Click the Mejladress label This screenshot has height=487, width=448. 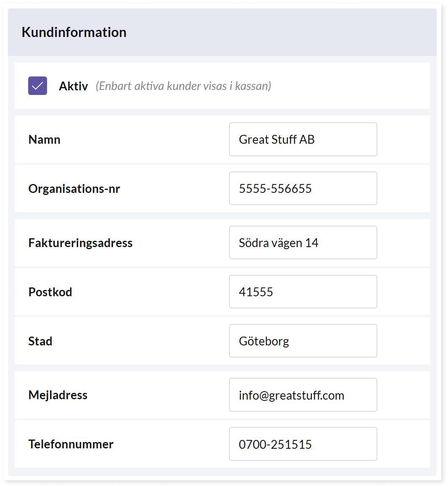pyautogui.click(x=58, y=395)
